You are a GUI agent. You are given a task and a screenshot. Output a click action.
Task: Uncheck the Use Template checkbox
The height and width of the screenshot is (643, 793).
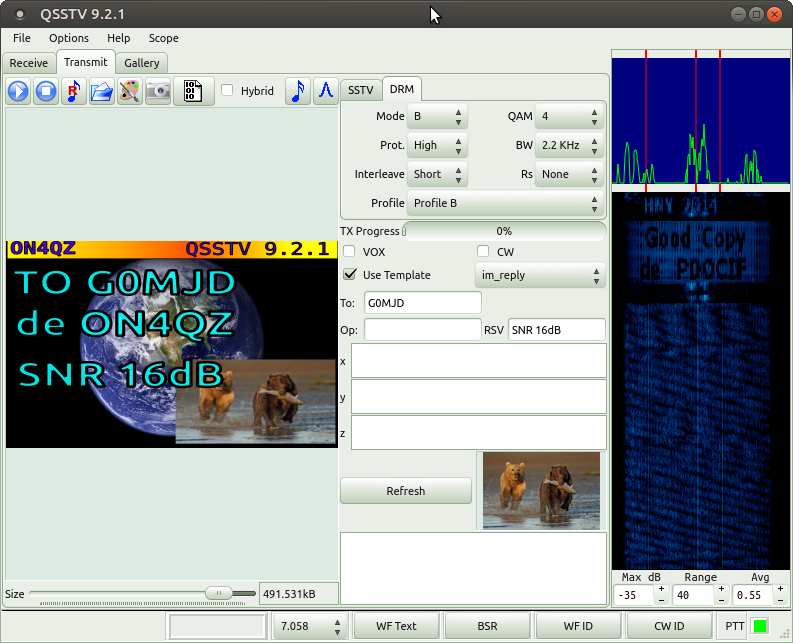(350, 275)
